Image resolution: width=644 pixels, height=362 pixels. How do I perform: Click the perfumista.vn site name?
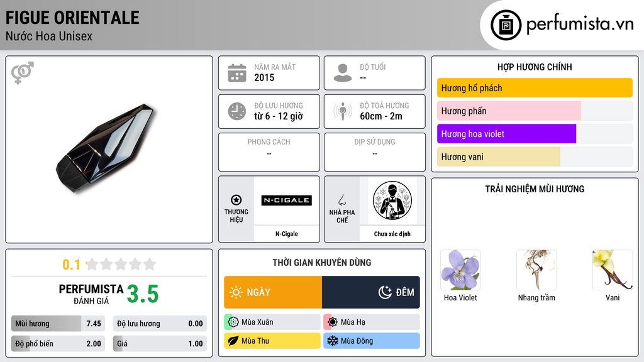(580, 24)
